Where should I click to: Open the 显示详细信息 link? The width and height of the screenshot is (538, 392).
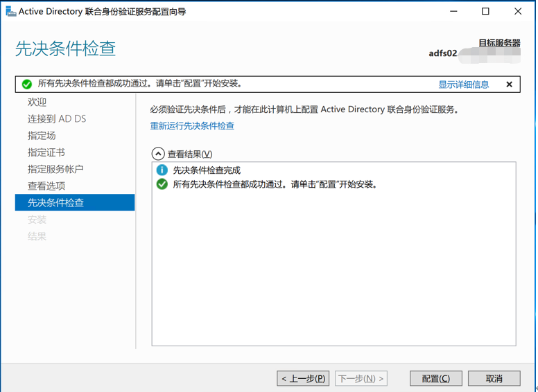tap(464, 84)
